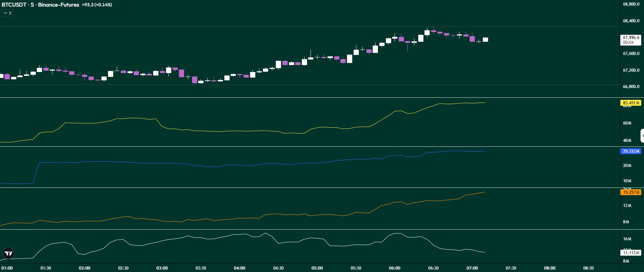
Task: Click the 08:30 mark on time axis
Action: click(x=588, y=268)
